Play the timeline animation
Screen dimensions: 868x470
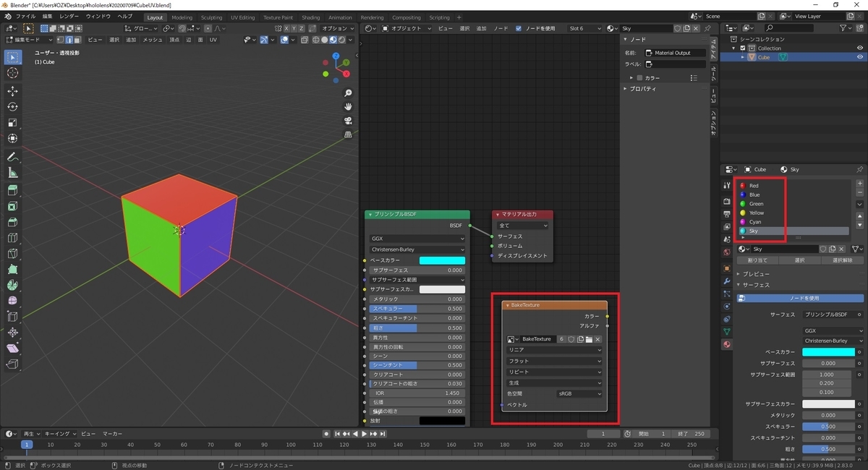[364, 434]
